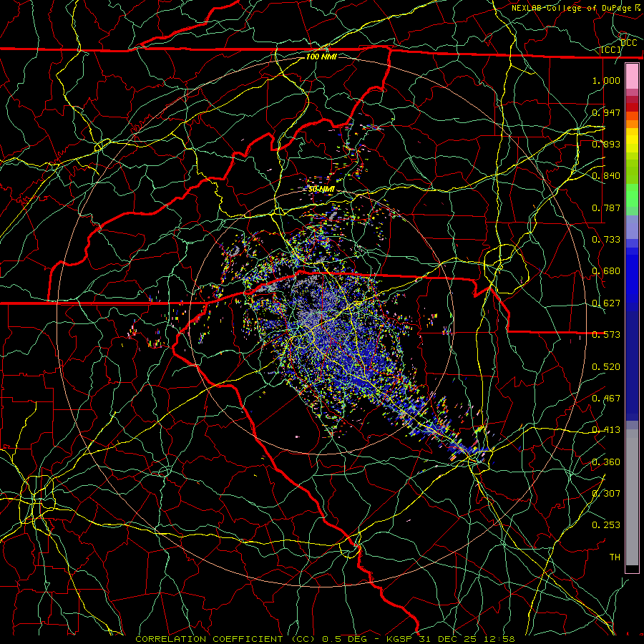Select the 0.733 scale value
Image resolution: width=644 pixels, height=644 pixels.
tap(606, 240)
